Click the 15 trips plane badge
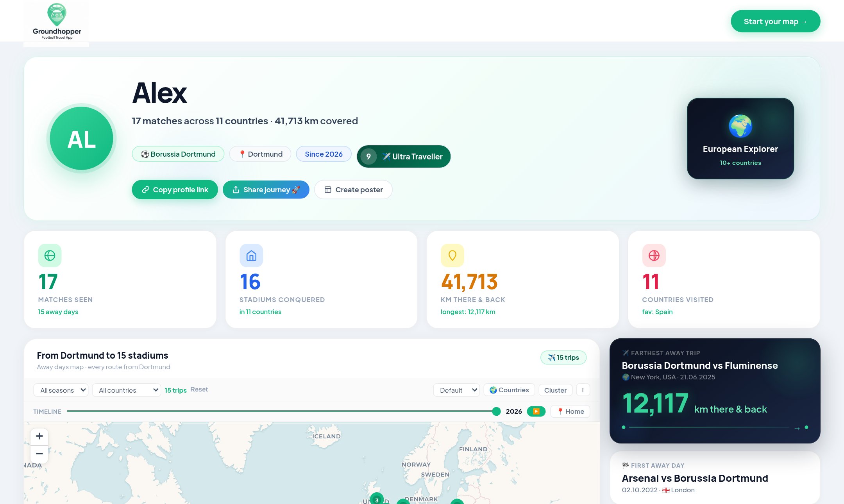 pyautogui.click(x=563, y=357)
